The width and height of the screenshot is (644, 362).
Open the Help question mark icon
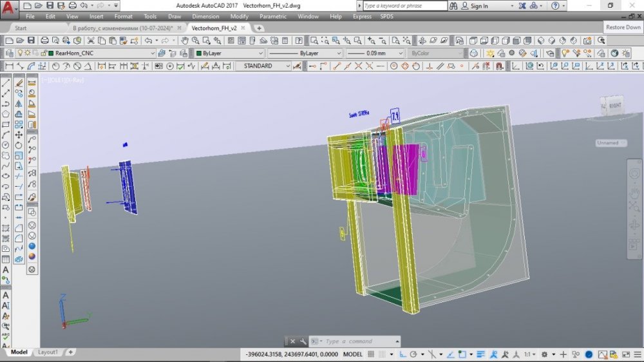point(554,6)
